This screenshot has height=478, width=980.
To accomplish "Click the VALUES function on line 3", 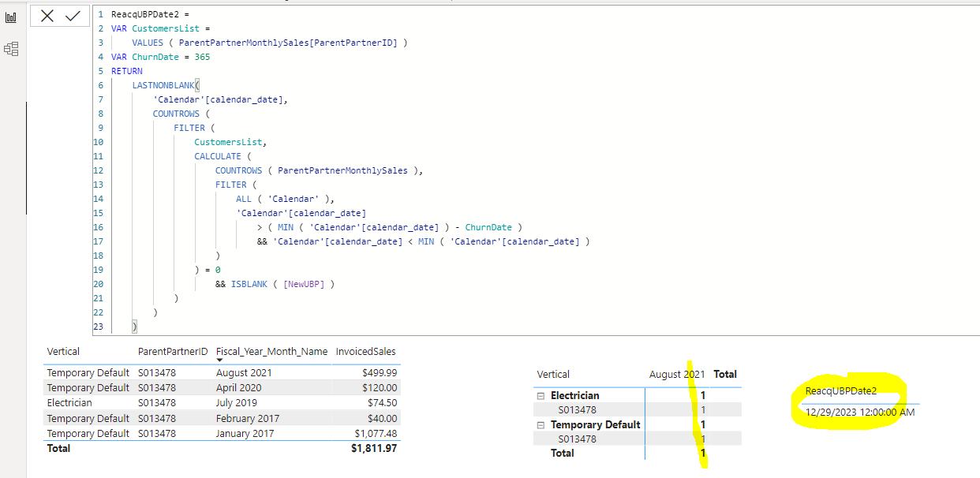I will tap(148, 43).
